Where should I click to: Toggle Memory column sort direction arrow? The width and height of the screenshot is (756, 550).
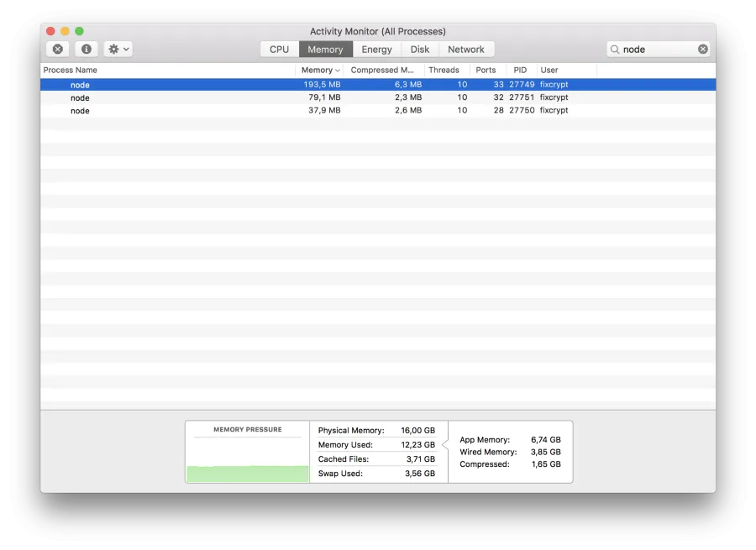point(338,71)
